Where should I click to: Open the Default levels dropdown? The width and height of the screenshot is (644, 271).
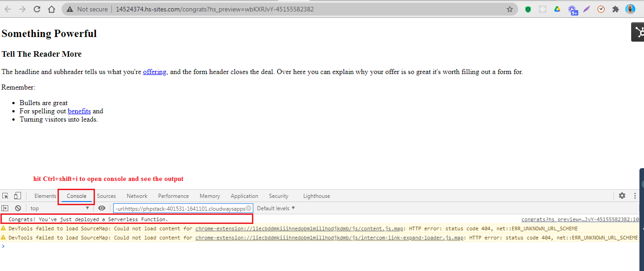pyautogui.click(x=275, y=208)
